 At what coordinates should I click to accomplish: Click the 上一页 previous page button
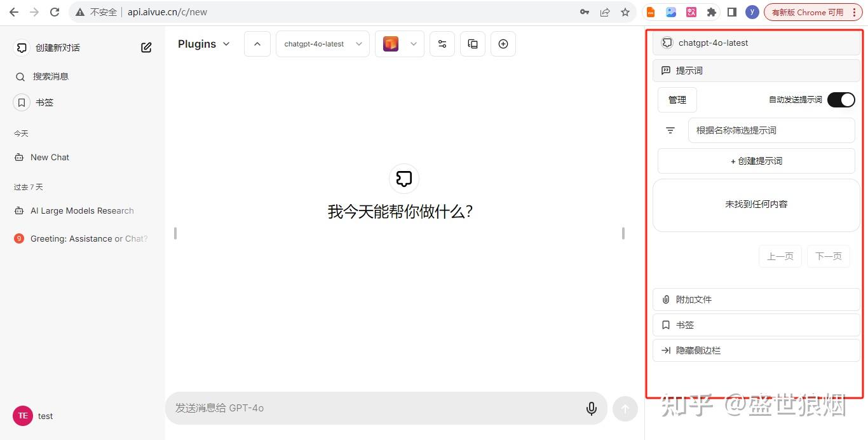click(x=780, y=256)
